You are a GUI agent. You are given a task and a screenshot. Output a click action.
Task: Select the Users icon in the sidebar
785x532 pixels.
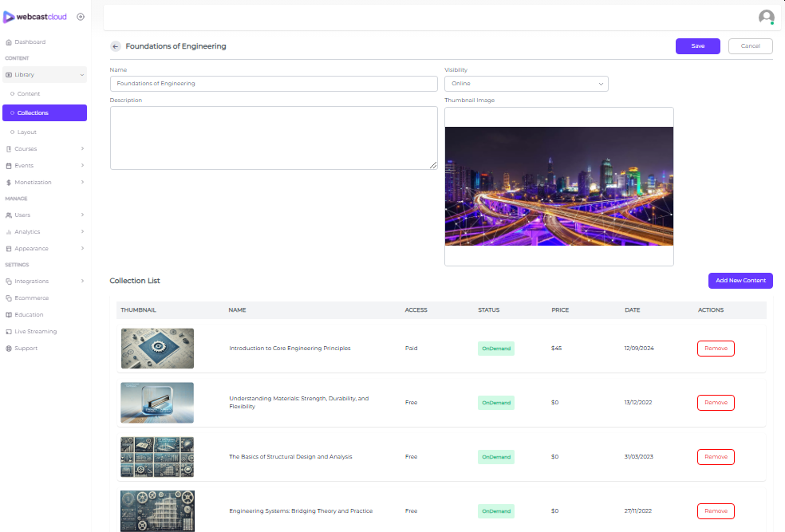click(x=10, y=215)
